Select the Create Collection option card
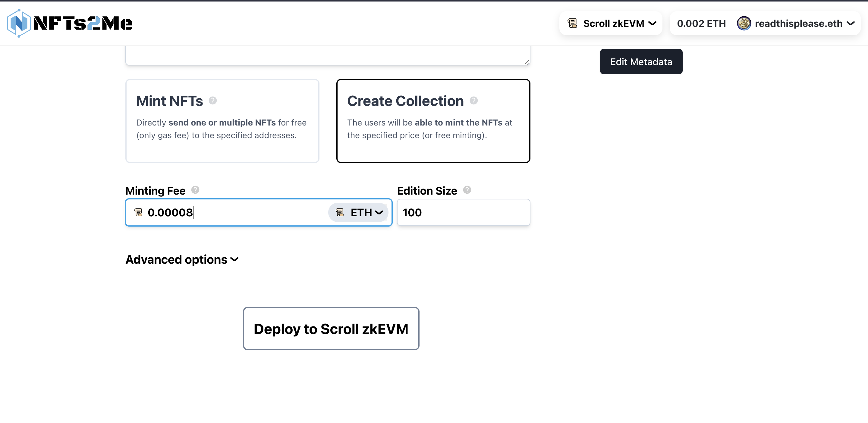 tap(433, 121)
